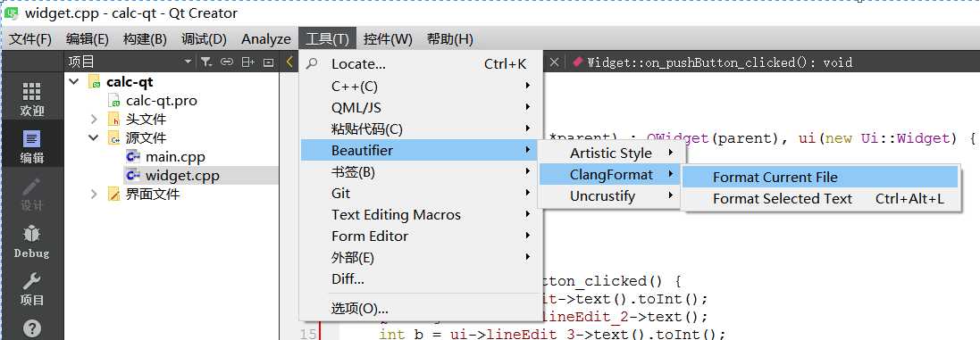980x340 pixels.
Task: Open the 编辑(E) menu
Action: click(88, 39)
